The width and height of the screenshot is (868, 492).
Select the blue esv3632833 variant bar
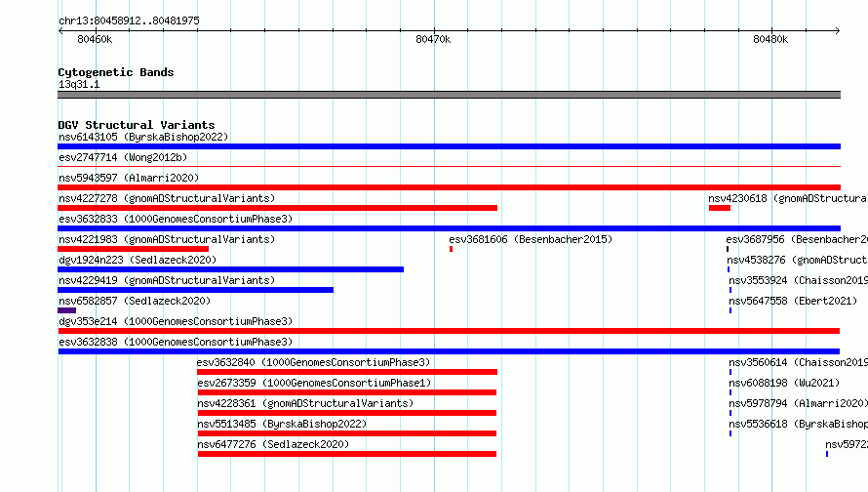pyautogui.click(x=449, y=228)
